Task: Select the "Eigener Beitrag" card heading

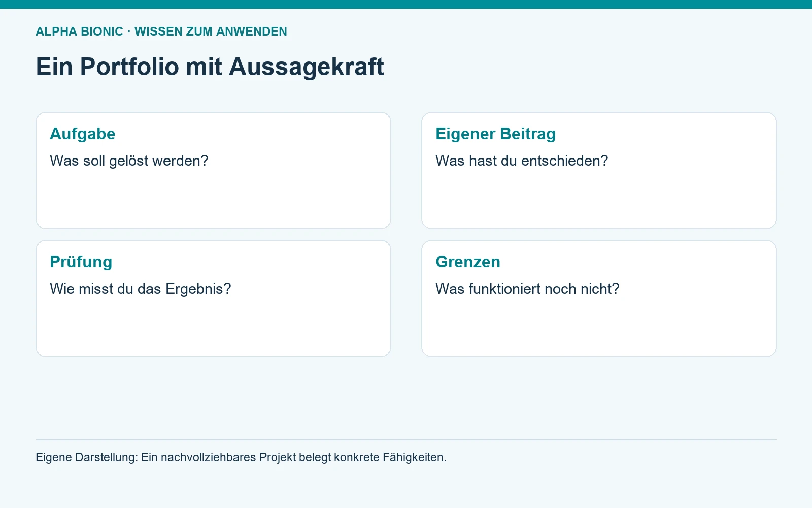Action: [x=495, y=134]
